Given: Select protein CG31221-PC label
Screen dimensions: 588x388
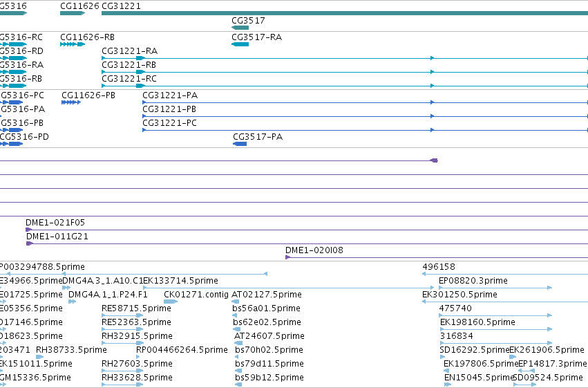Looking at the screenshot, I should (169, 123).
